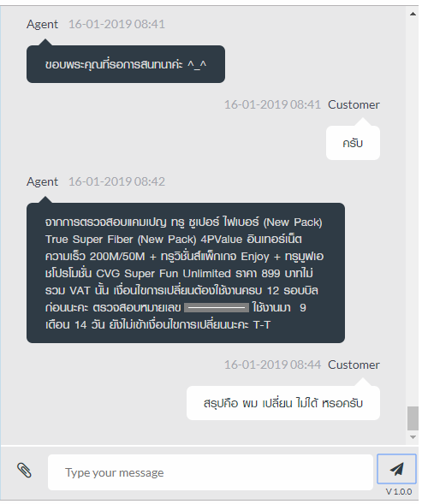
Task: Click the customer's short 'ครับ' reply bubble
Action: 353,143
